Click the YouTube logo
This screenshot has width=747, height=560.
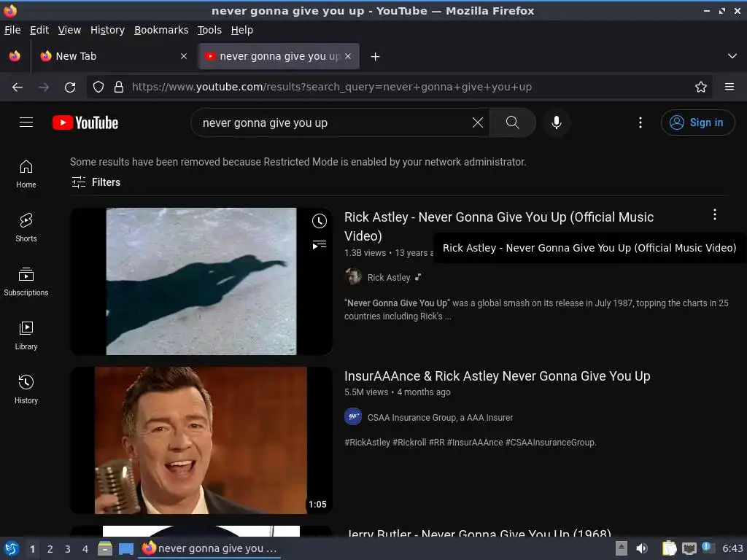(85, 122)
